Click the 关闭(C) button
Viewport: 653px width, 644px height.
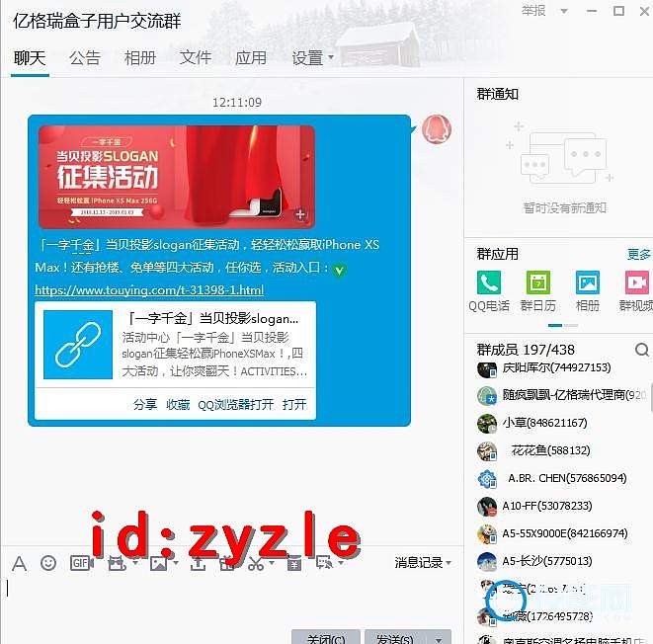[326, 638]
